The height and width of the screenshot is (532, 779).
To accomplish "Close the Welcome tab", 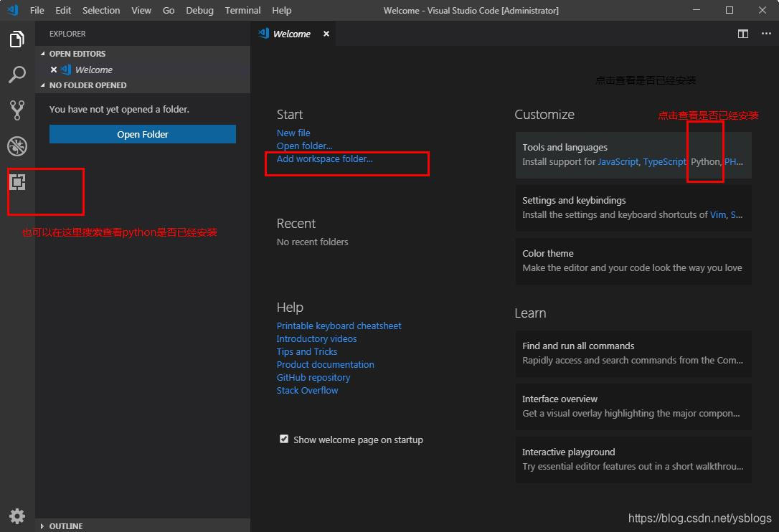I will point(326,34).
